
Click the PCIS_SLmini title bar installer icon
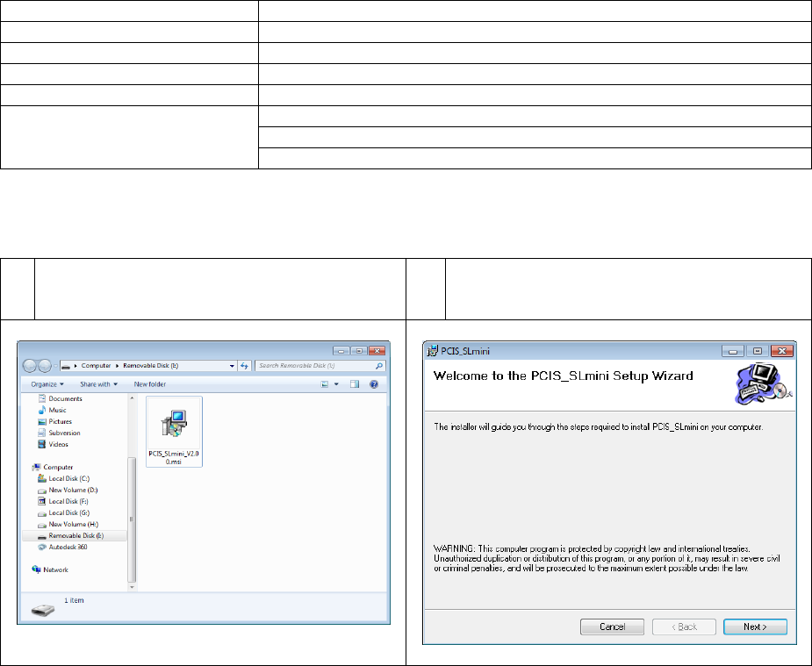pyautogui.click(x=433, y=351)
